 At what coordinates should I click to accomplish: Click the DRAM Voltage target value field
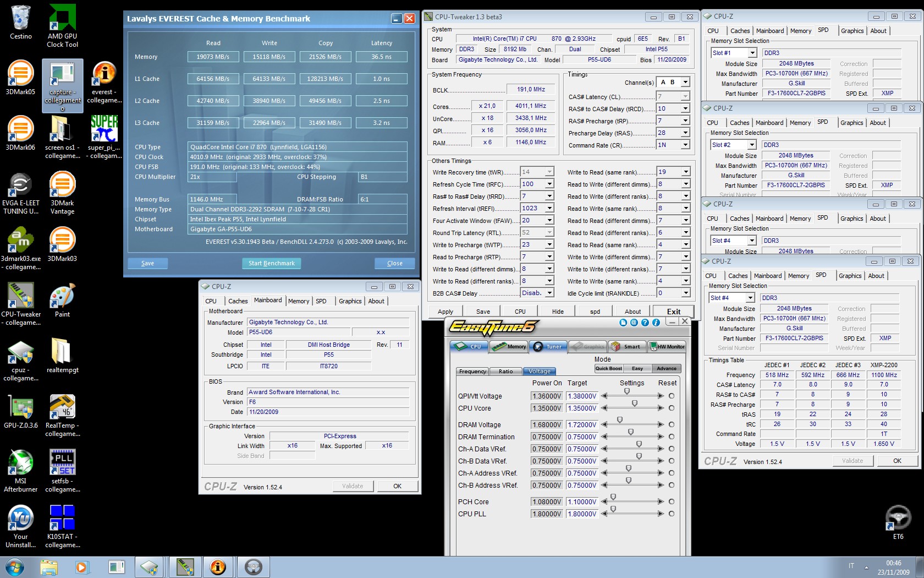pos(581,424)
